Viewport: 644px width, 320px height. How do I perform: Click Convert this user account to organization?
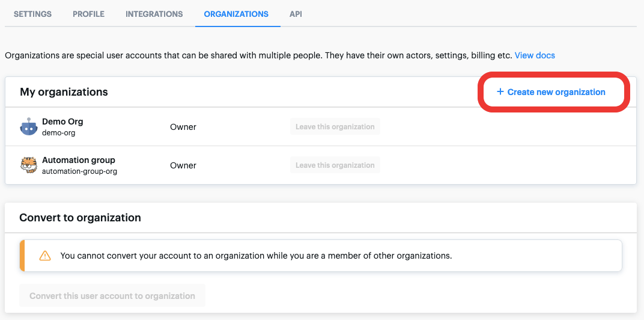[x=112, y=296]
